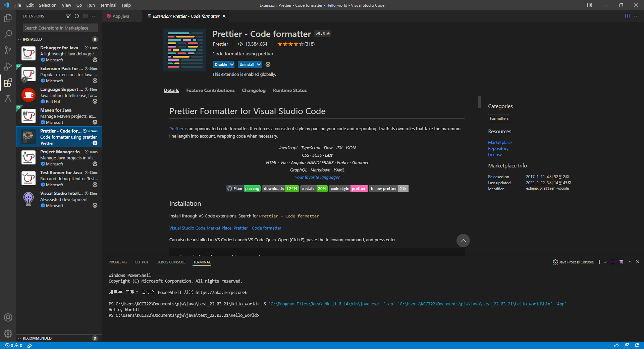
Task: Open Visual Studio Code Market Place link
Action: 225,228
